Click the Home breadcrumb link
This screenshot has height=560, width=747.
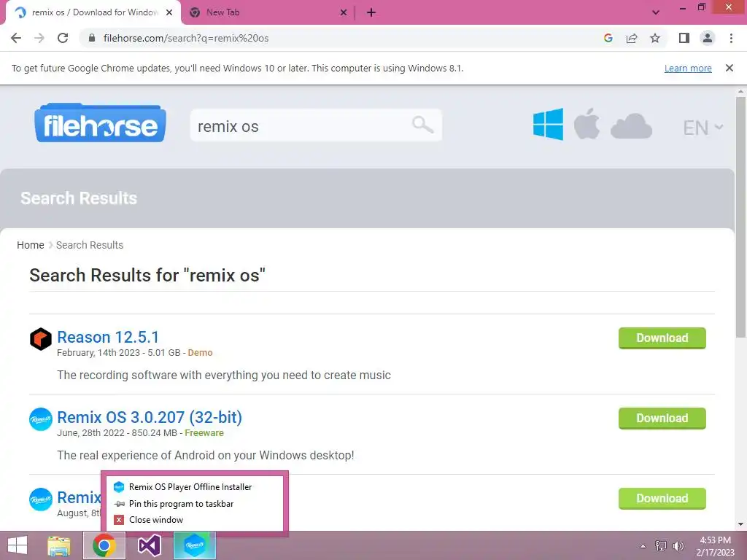pyautogui.click(x=31, y=245)
